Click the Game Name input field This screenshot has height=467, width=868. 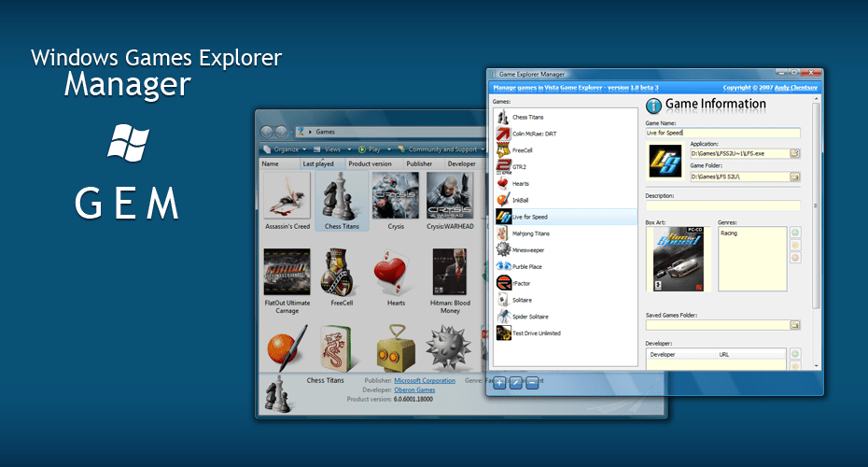[721, 133]
